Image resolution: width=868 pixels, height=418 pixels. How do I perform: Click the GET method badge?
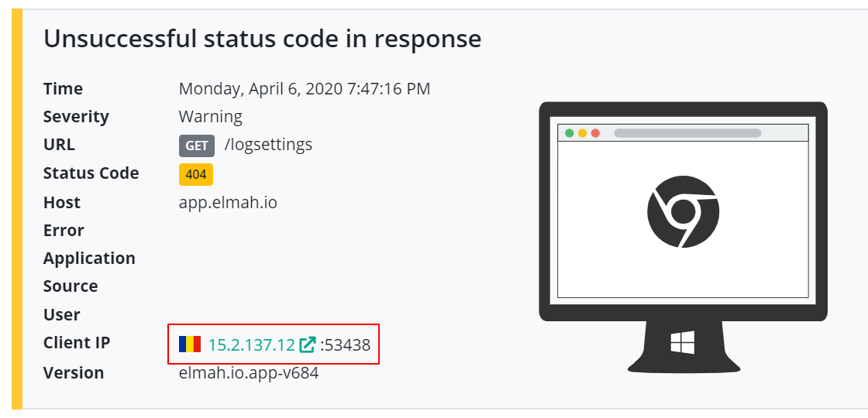tap(197, 146)
